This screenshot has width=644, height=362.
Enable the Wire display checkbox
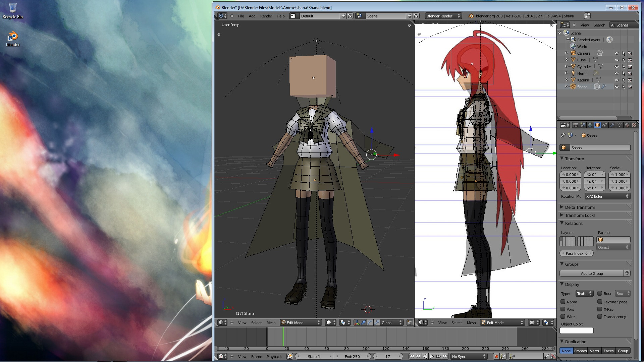pyautogui.click(x=563, y=316)
